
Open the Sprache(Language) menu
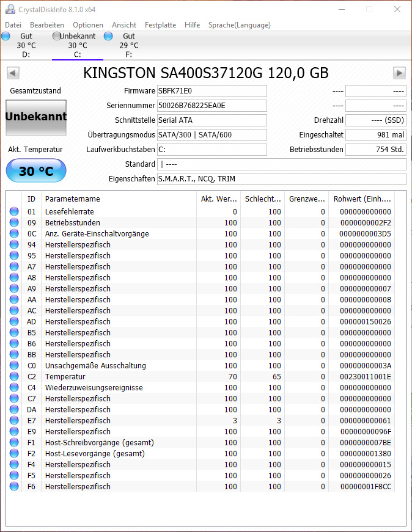(240, 25)
